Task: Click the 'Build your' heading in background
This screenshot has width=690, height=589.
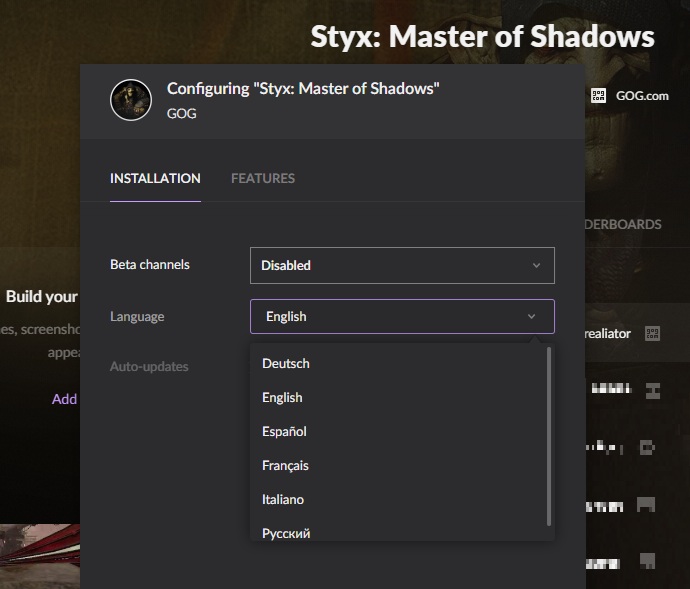Action: click(x=42, y=297)
